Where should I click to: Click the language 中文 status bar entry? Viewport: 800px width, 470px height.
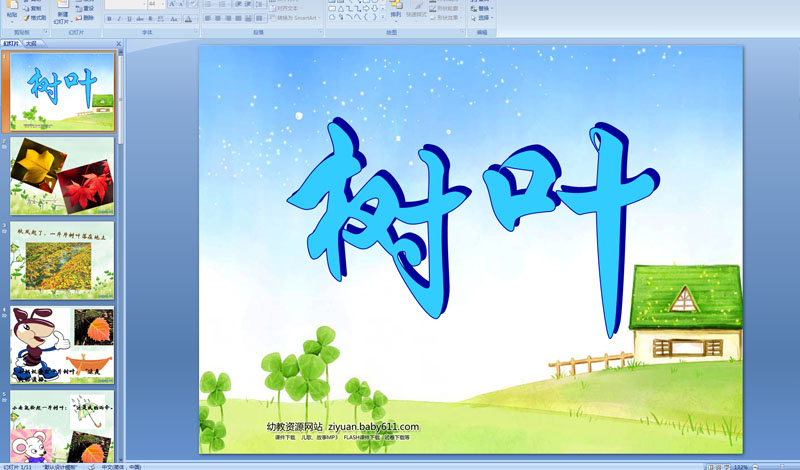(121, 467)
